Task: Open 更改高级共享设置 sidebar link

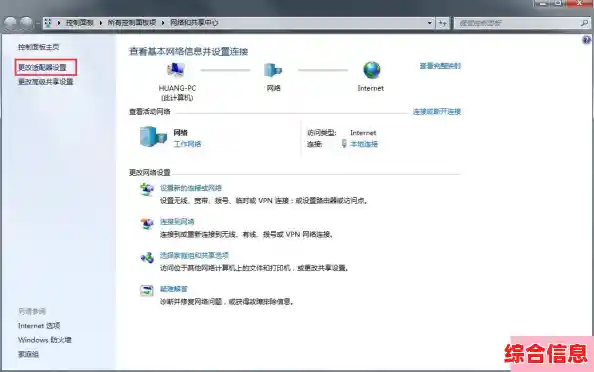Action: tap(45, 81)
